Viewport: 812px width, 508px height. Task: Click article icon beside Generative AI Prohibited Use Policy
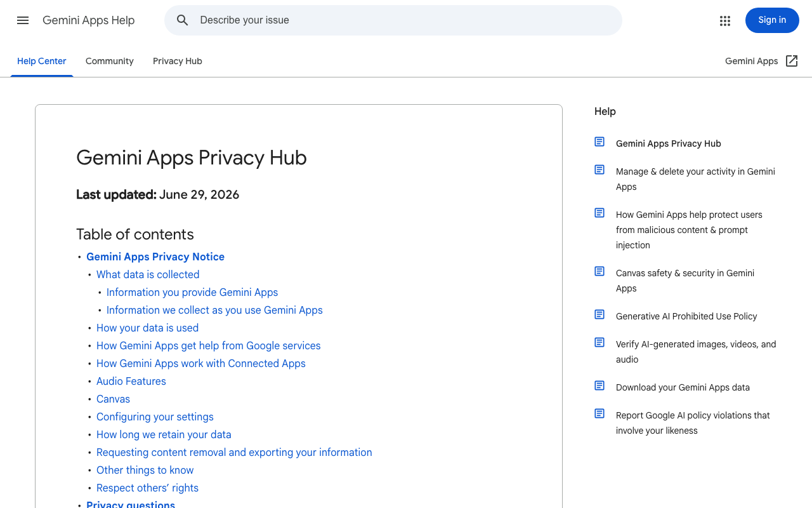click(599, 314)
